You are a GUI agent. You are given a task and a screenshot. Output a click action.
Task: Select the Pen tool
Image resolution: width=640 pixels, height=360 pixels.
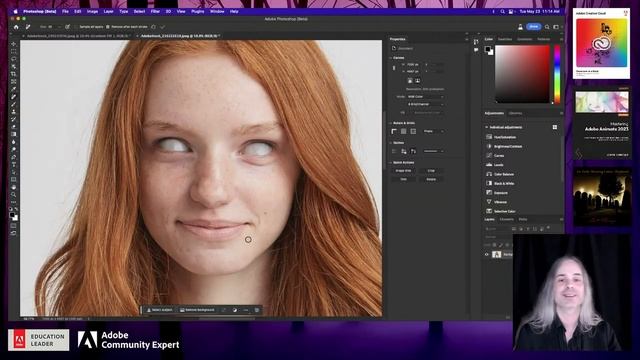point(13,157)
